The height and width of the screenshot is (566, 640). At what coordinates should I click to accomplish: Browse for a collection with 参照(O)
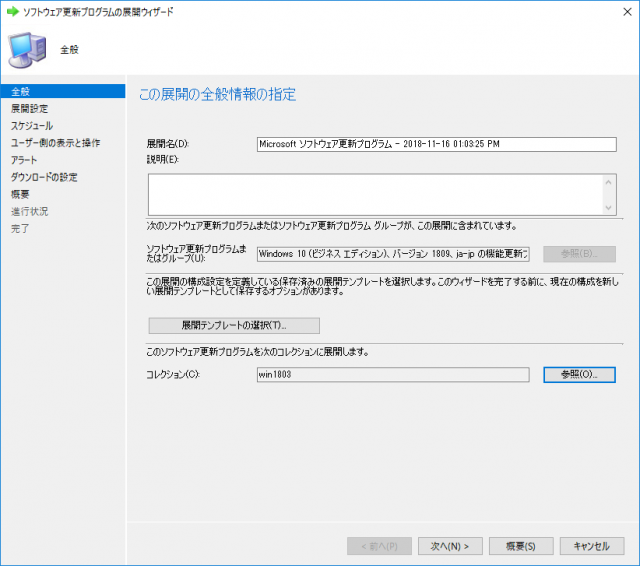coord(579,374)
